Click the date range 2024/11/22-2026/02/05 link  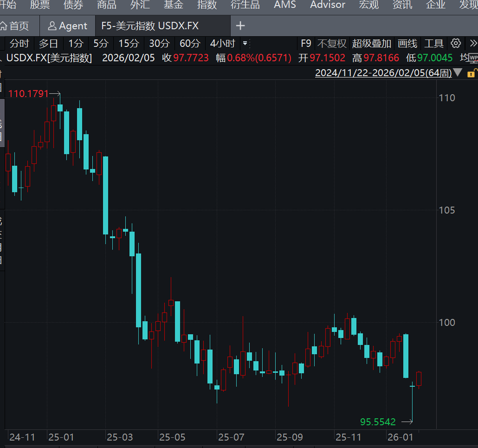pyautogui.click(x=383, y=73)
